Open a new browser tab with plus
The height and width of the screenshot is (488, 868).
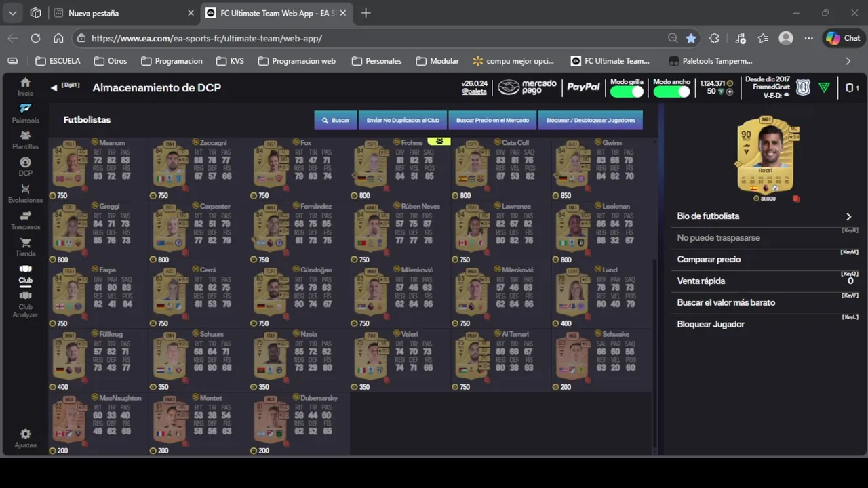point(366,13)
